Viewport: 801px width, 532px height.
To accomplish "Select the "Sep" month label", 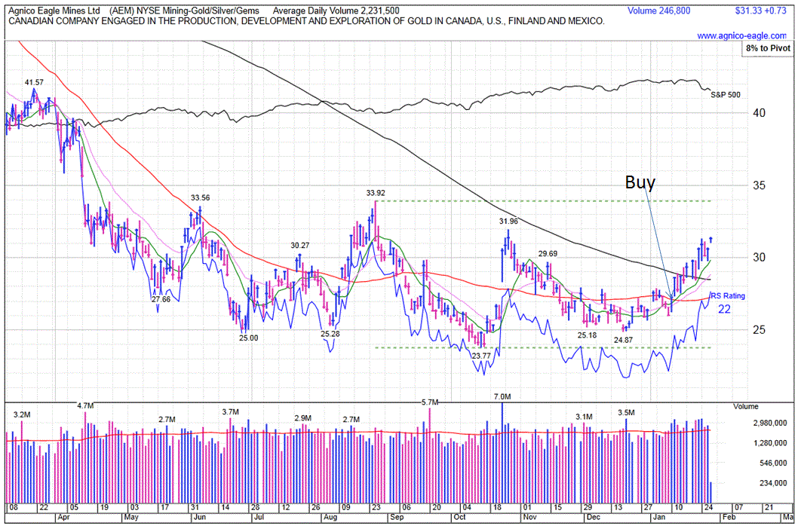I will [x=397, y=517].
